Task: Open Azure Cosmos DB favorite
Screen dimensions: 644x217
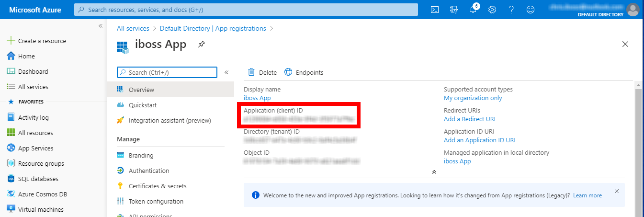Action: pos(36,194)
